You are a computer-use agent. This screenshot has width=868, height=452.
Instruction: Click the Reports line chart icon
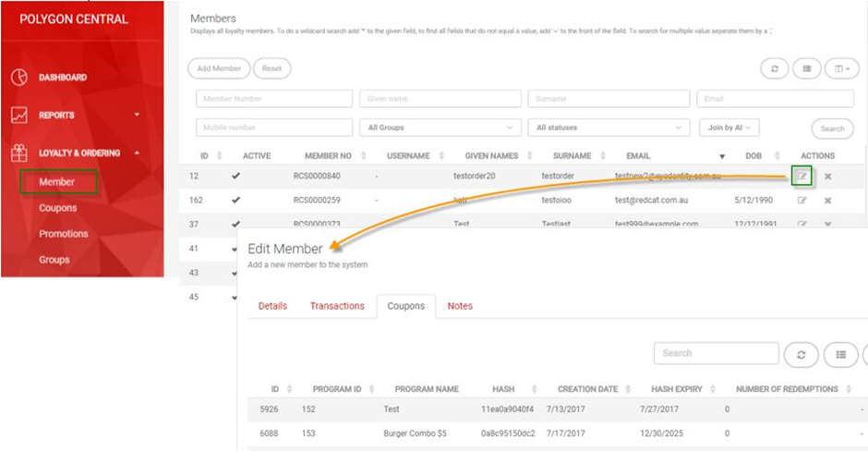tap(19, 115)
